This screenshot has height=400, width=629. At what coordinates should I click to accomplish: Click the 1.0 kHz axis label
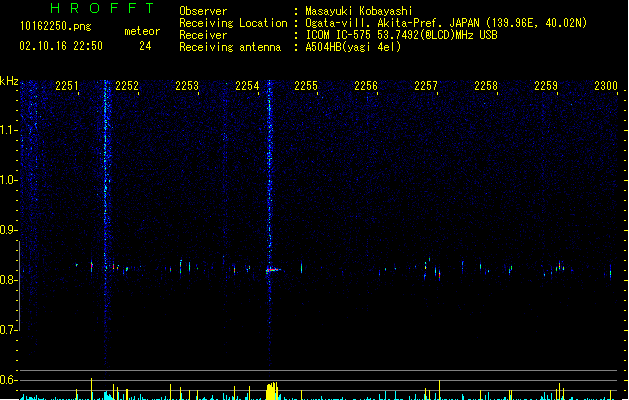(8, 180)
